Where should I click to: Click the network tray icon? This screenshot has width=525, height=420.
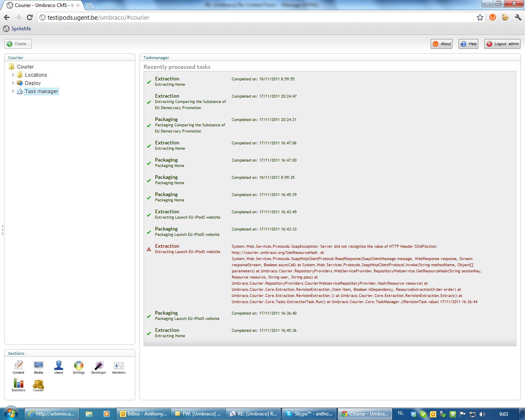pyautogui.click(x=472, y=414)
